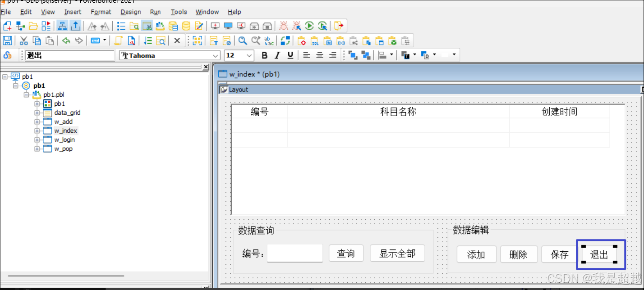
Task: Run the application with the green run icon
Action: point(309,26)
